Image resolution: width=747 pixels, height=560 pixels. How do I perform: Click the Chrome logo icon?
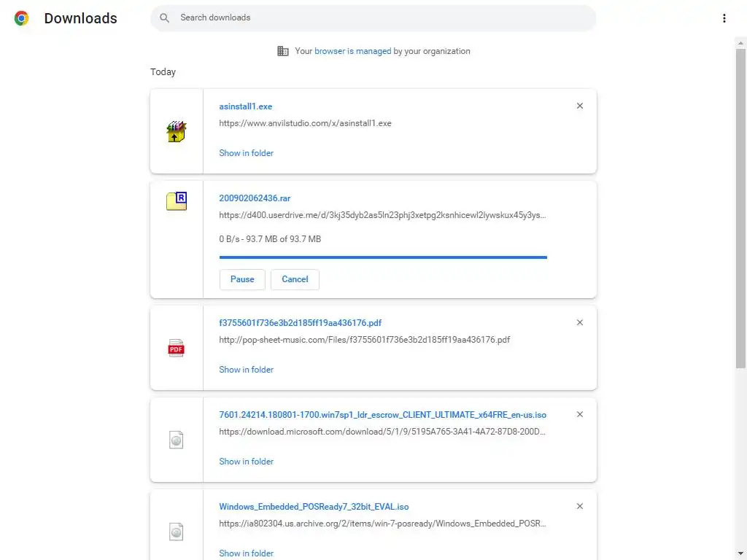tap(22, 18)
